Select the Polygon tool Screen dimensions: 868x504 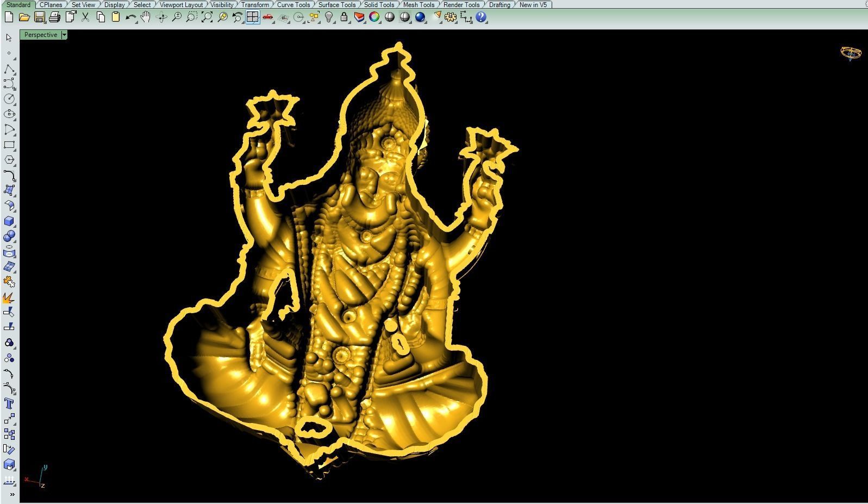coord(9,160)
